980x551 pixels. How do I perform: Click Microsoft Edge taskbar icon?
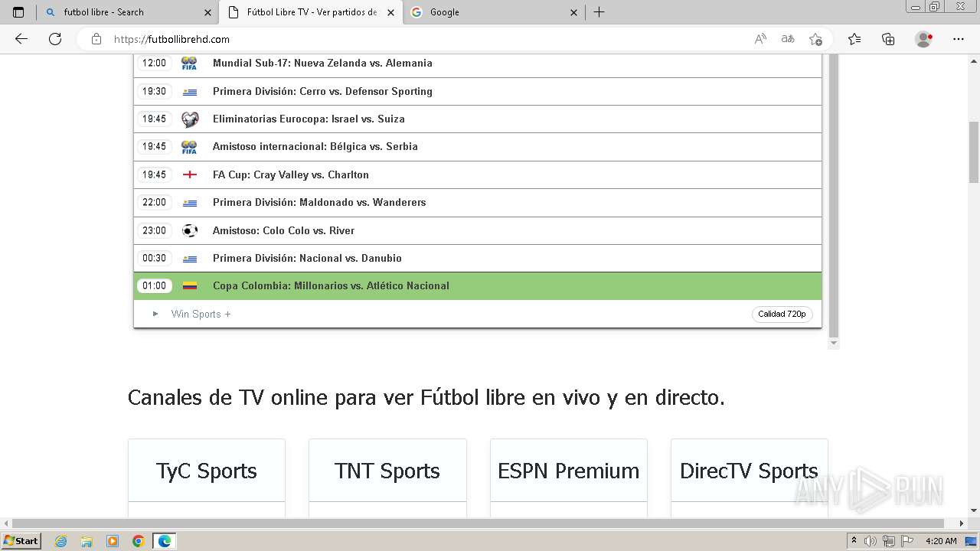point(165,541)
